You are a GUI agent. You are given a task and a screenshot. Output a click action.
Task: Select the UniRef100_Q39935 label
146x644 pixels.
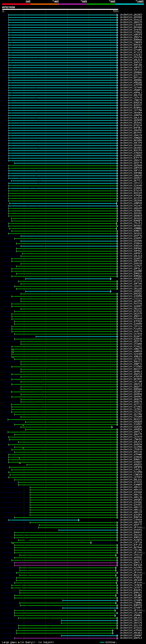tap(131, 339)
